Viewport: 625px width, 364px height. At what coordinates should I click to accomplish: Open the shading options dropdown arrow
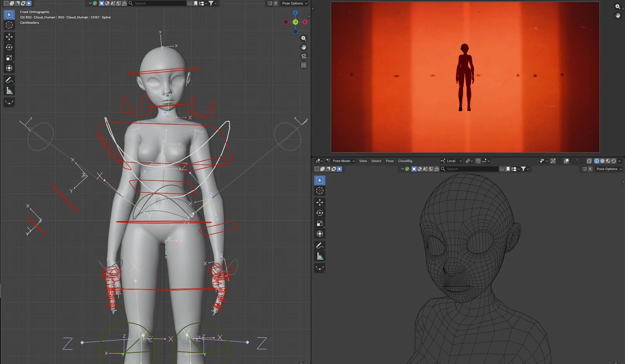tap(620, 161)
